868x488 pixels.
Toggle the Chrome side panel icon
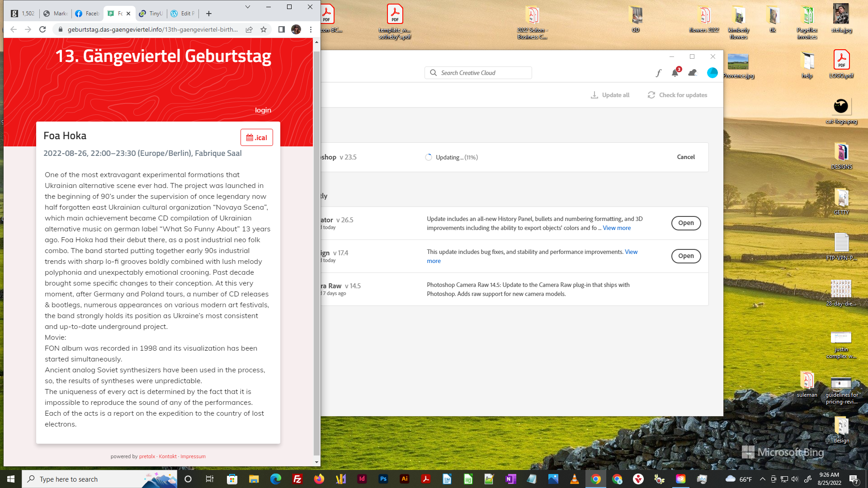(x=281, y=29)
